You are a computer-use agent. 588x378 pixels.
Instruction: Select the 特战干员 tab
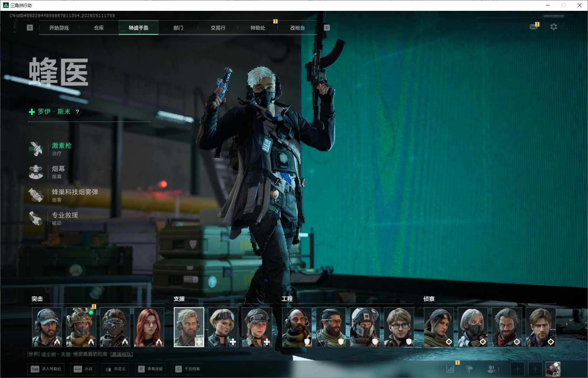pyautogui.click(x=138, y=28)
